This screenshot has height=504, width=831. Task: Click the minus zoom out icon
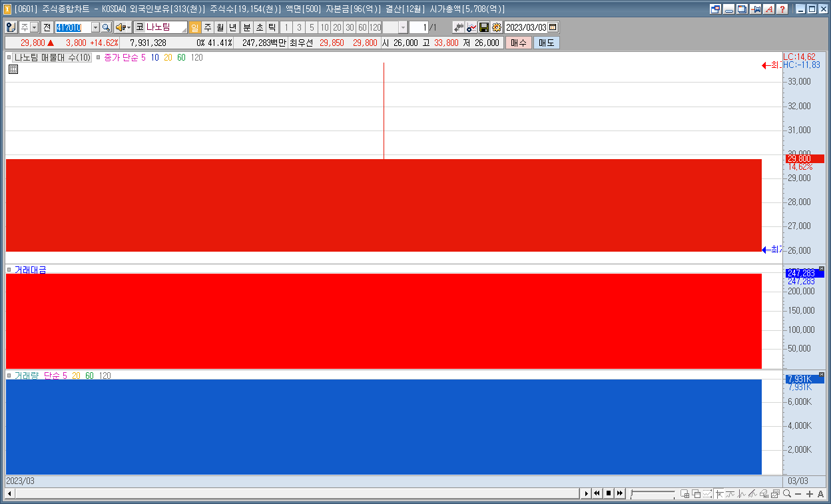coord(798,493)
